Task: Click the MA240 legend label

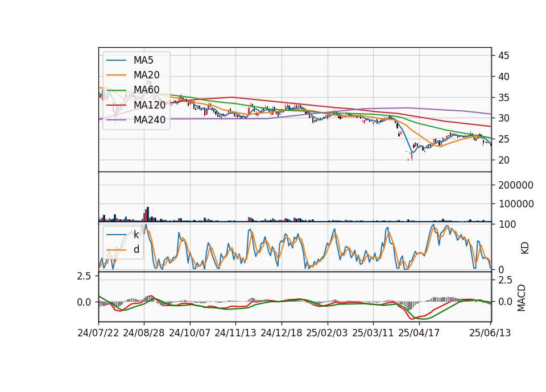Action: (150, 120)
